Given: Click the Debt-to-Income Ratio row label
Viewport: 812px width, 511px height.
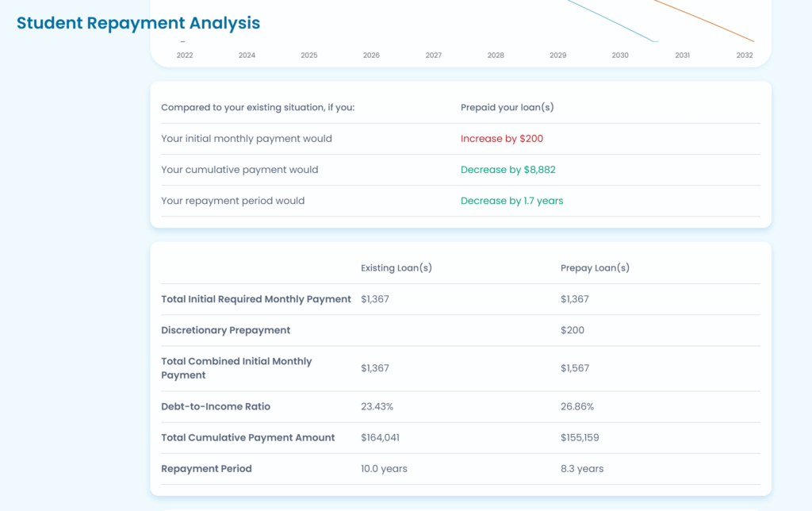Looking at the screenshot, I should pyautogui.click(x=216, y=406).
